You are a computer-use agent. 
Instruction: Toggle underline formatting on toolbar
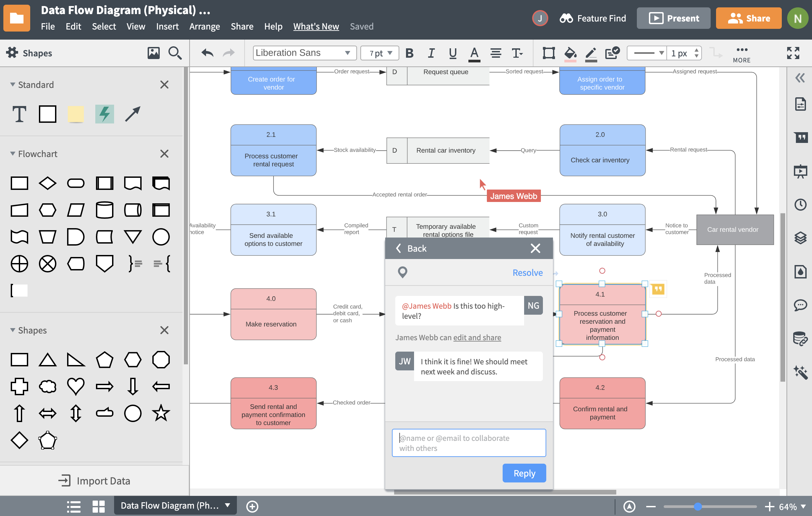(452, 53)
